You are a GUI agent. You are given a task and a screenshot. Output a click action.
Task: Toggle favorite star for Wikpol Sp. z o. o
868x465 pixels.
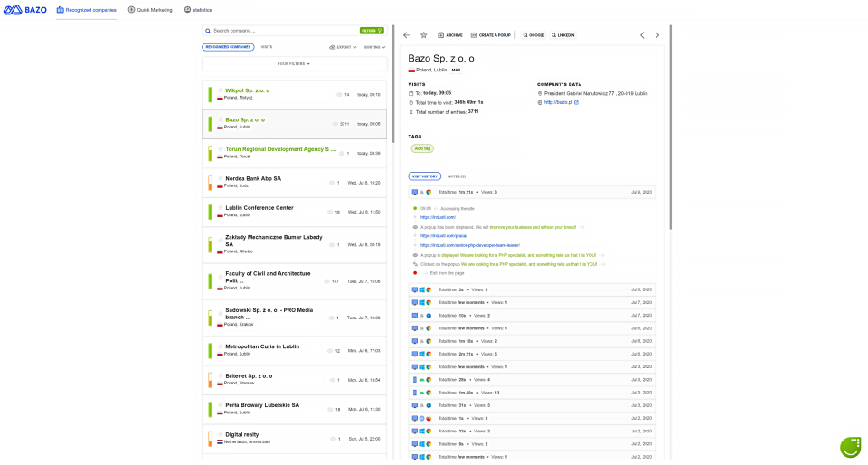[x=221, y=90]
